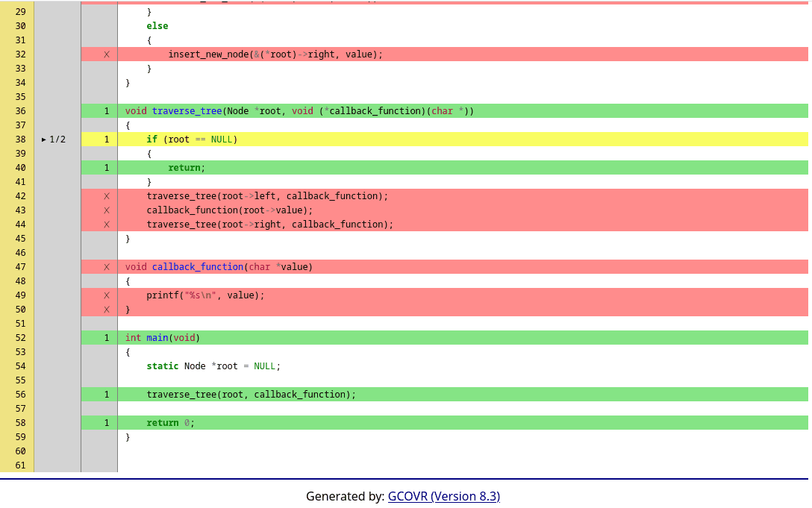Click the 'if (root == NULL)' statement

(192, 139)
